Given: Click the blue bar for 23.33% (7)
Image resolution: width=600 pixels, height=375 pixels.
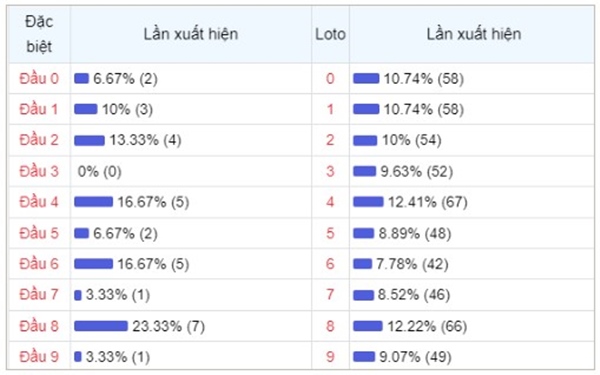Looking at the screenshot, I should (101, 326).
